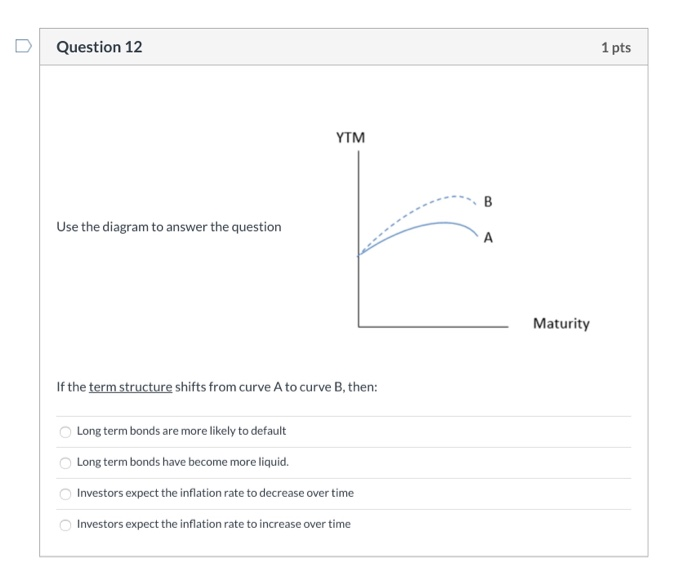The width and height of the screenshot is (700, 568).
Task: Flag Question 12 with bookmark icon
Action: pos(24,46)
